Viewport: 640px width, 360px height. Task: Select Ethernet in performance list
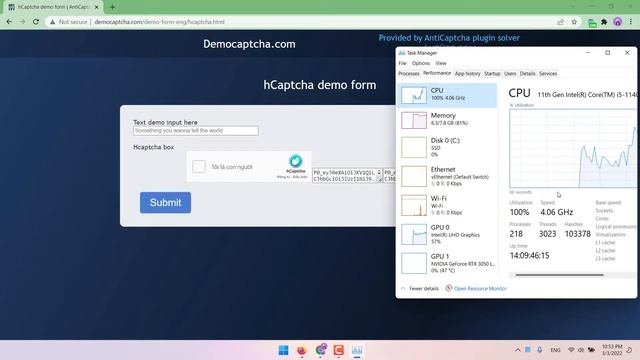pos(447,176)
